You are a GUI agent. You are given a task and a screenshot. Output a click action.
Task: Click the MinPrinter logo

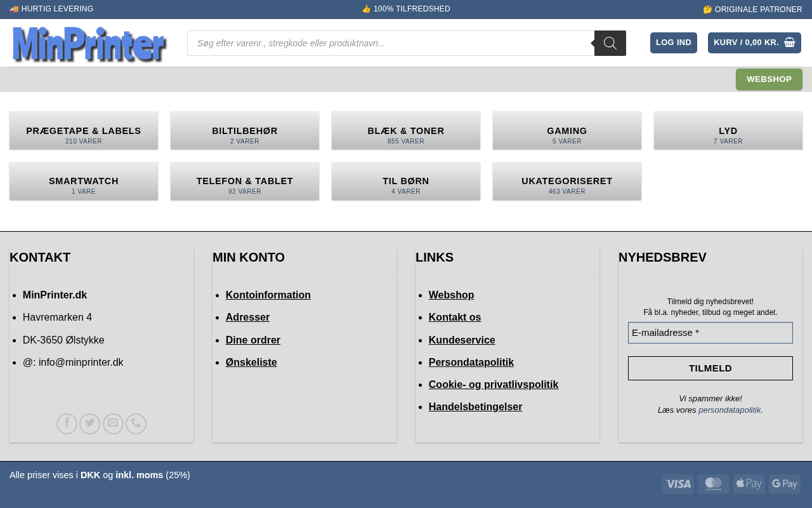click(x=89, y=43)
